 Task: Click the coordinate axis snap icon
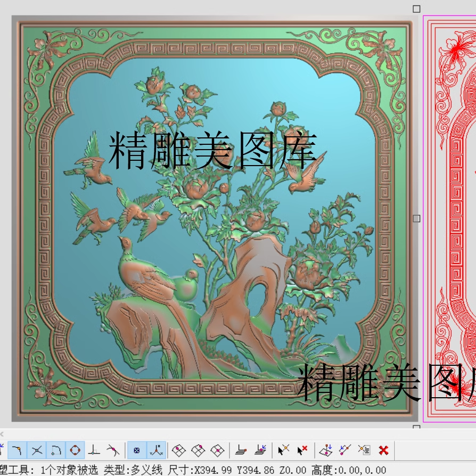coord(157,450)
